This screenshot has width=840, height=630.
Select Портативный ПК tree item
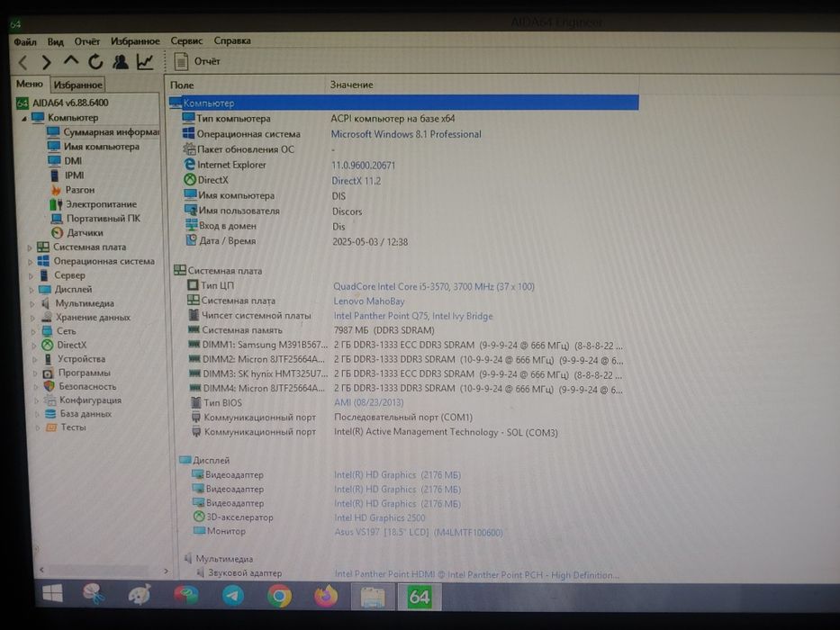click(95, 219)
